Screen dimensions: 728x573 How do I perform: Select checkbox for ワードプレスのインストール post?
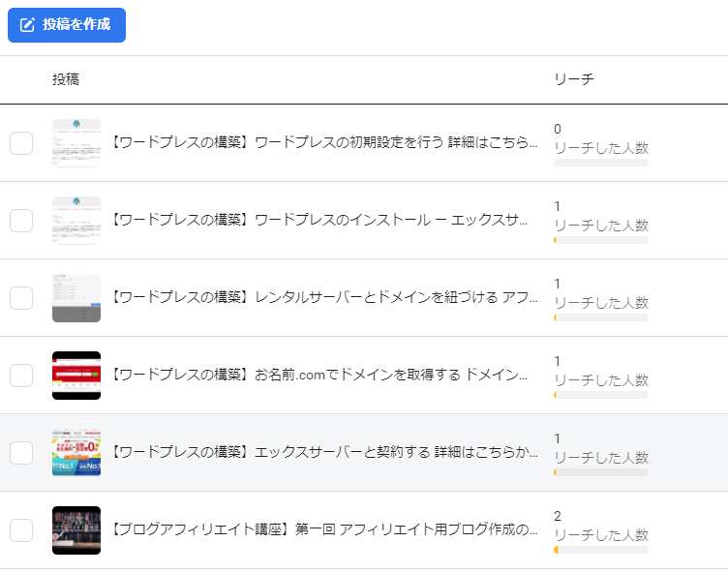21,221
